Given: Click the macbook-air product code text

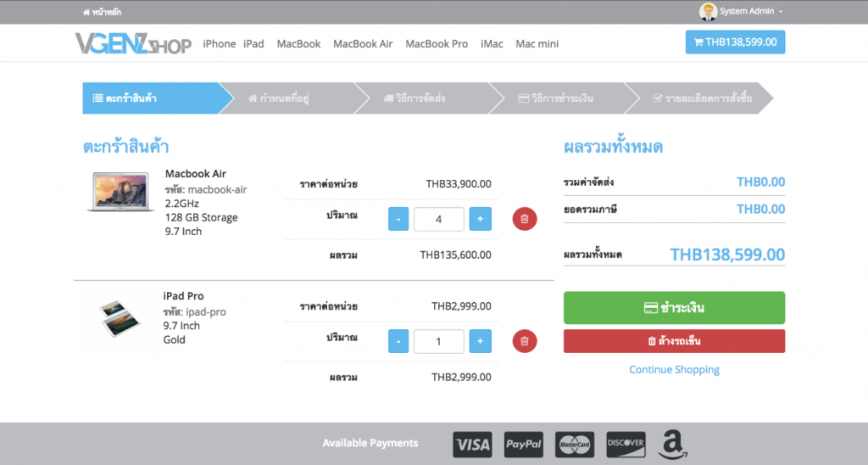Looking at the screenshot, I should pos(217,189).
